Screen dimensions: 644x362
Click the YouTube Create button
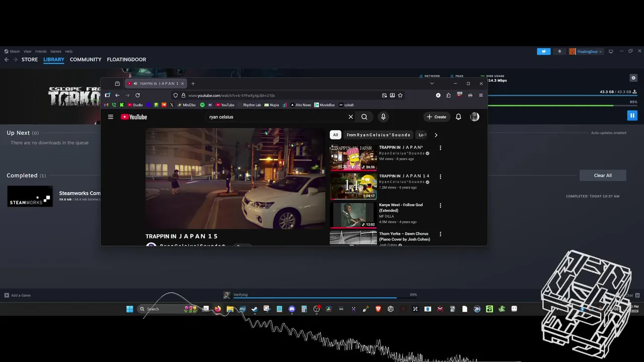point(436,117)
